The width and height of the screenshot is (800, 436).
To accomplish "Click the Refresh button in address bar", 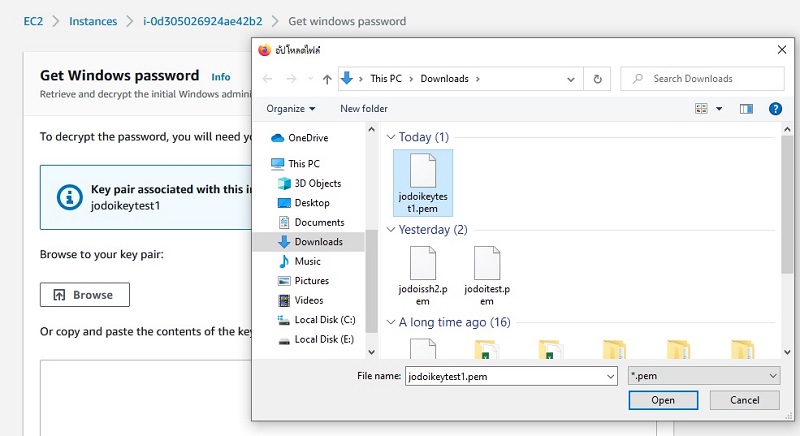I will [x=598, y=79].
